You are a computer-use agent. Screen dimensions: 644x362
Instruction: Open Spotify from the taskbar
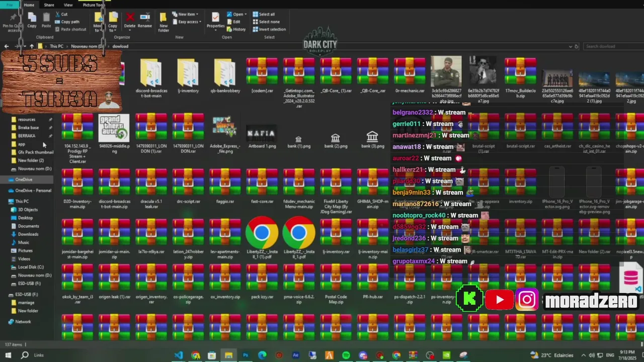346,355
